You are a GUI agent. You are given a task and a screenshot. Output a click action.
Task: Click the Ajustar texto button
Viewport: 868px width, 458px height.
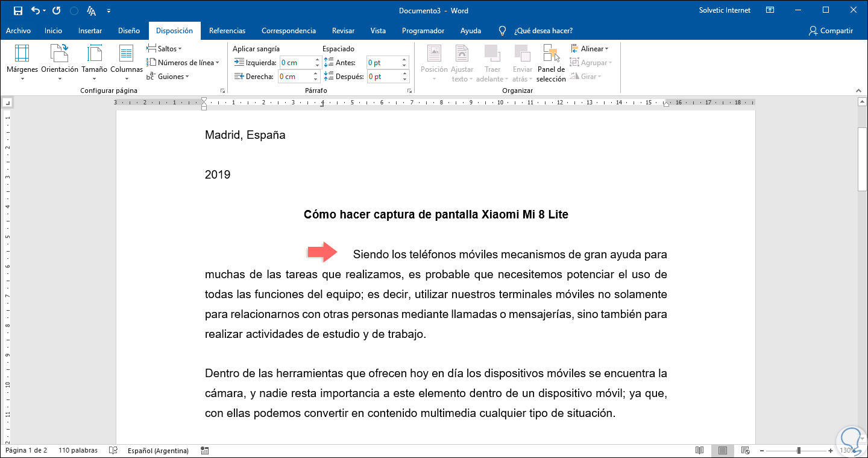pyautogui.click(x=462, y=63)
